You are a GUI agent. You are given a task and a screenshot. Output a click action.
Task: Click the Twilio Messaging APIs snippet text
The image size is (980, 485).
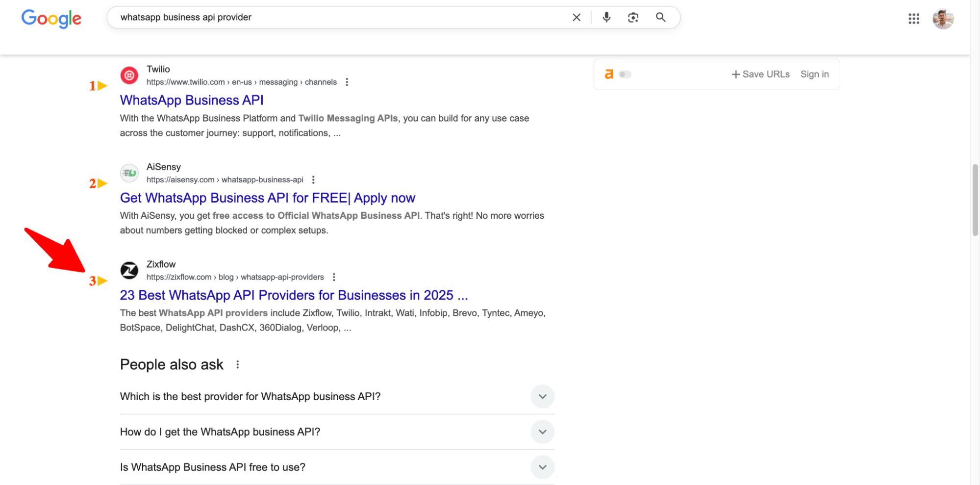[x=348, y=118]
